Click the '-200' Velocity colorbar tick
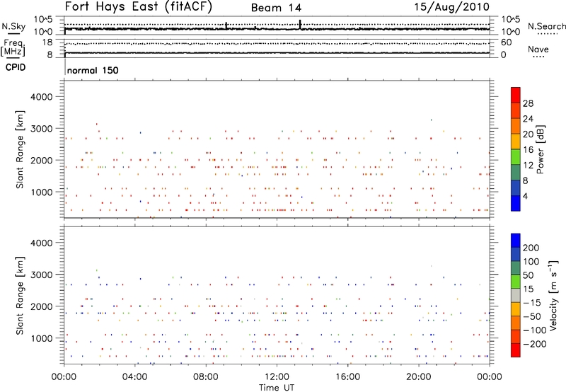 (x=535, y=344)
